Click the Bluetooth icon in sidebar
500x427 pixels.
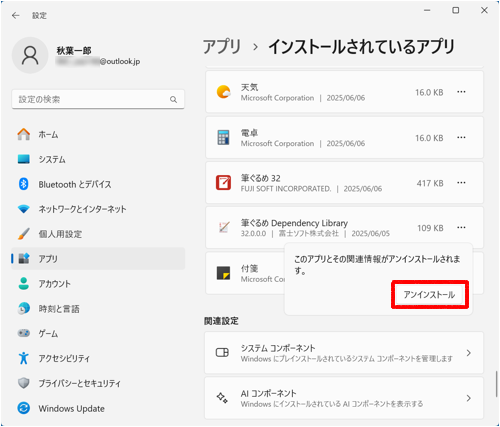[24, 184]
